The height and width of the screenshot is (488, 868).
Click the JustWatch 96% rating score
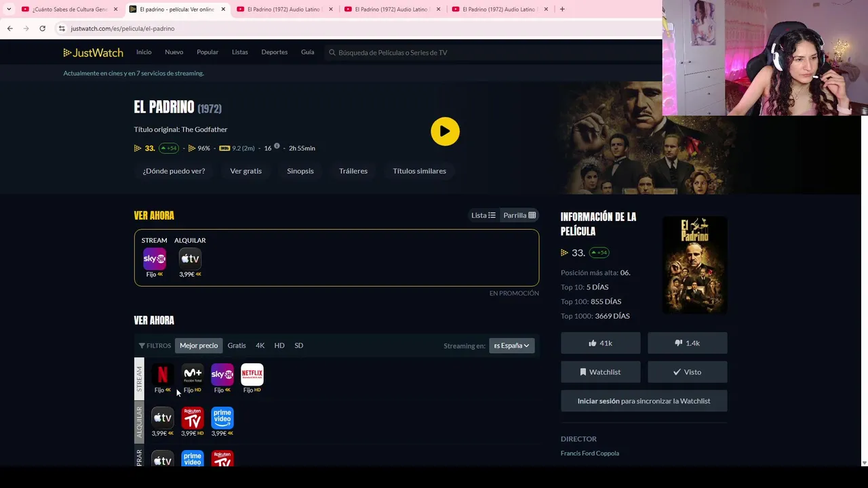[199, 148]
